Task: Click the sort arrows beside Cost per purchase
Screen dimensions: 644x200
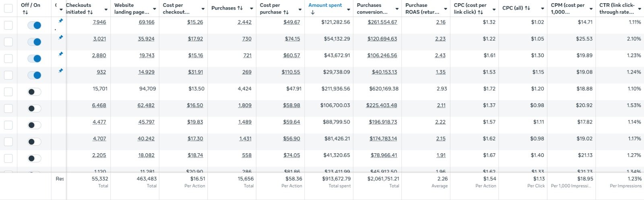Action: [286, 12]
